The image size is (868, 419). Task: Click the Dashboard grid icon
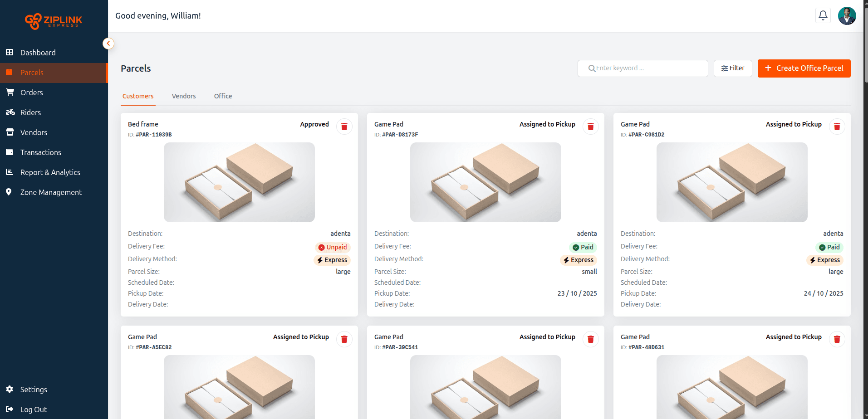(x=10, y=52)
